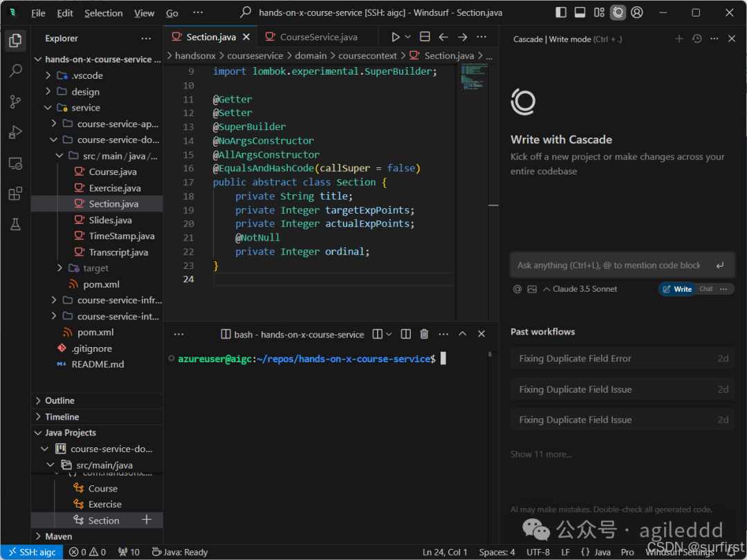Open README.md file
Screen dimensions: 747x560
(98, 364)
